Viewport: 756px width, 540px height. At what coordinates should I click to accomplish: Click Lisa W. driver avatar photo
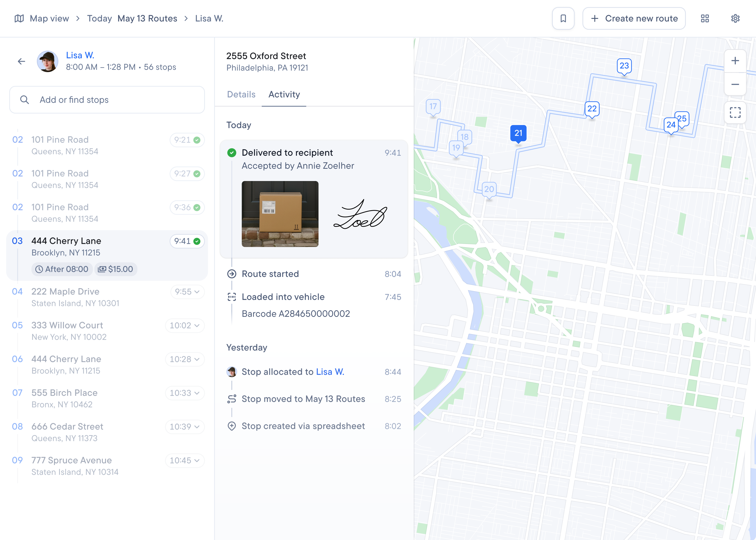tap(48, 61)
